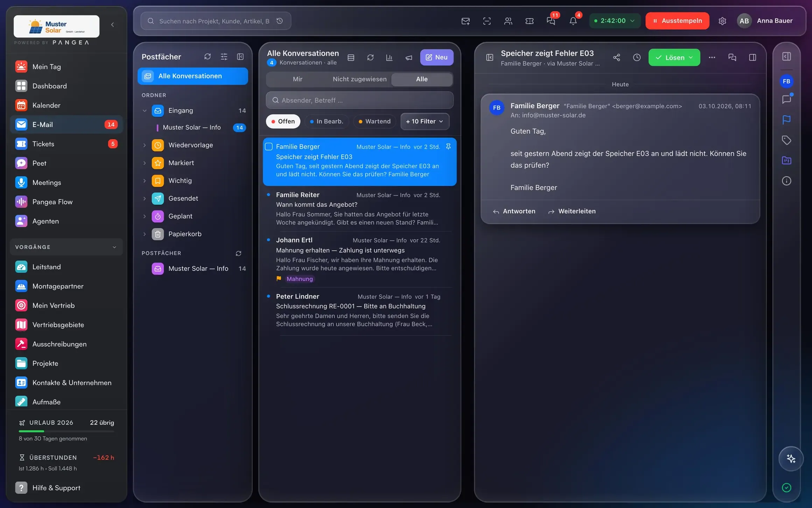Click Weiterleiten under the message

[x=572, y=211]
